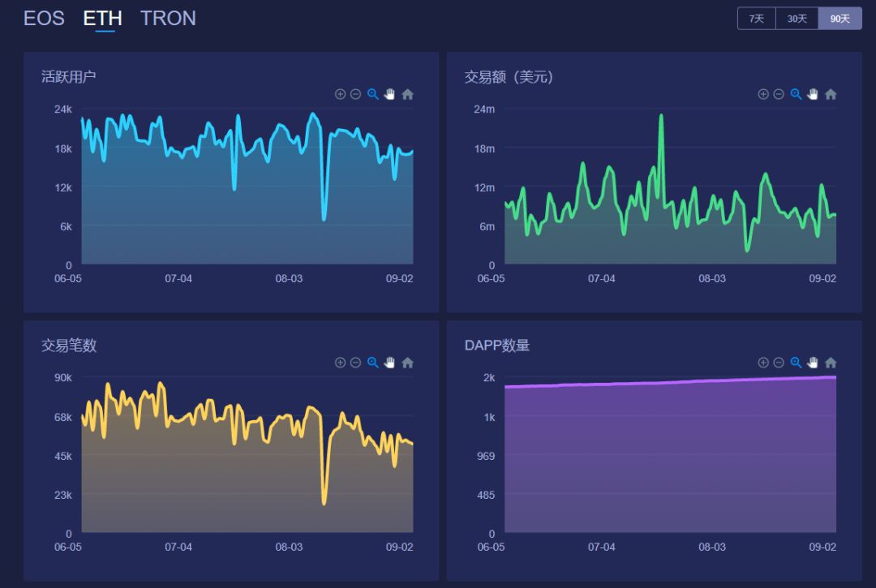Screen dimensions: 876x588
Task: Select magnifier zoom tool in DAPP数量 chart
Action: [797, 363]
